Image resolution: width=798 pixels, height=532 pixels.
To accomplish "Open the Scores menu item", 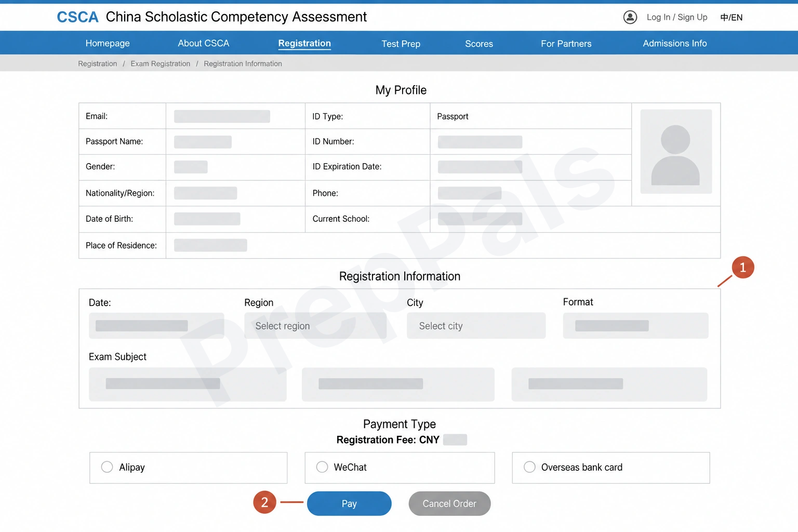I will click(x=479, y=44).
